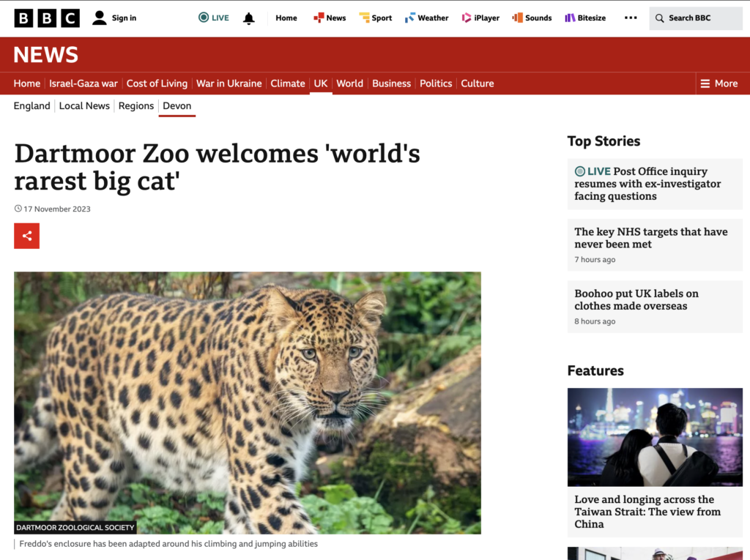Launch iPlayer from the top bar
The height and width of the screenshot is (560, 750).
pos(480,18)
